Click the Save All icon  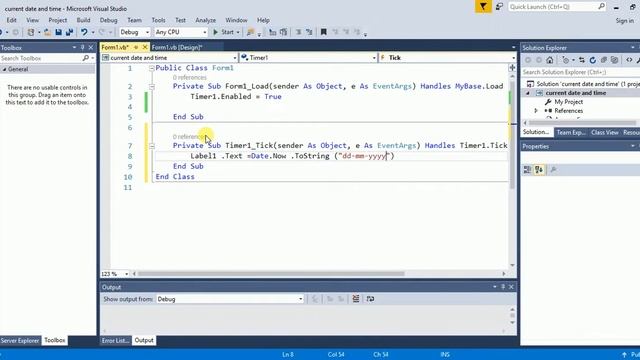[x=69, y=32]
